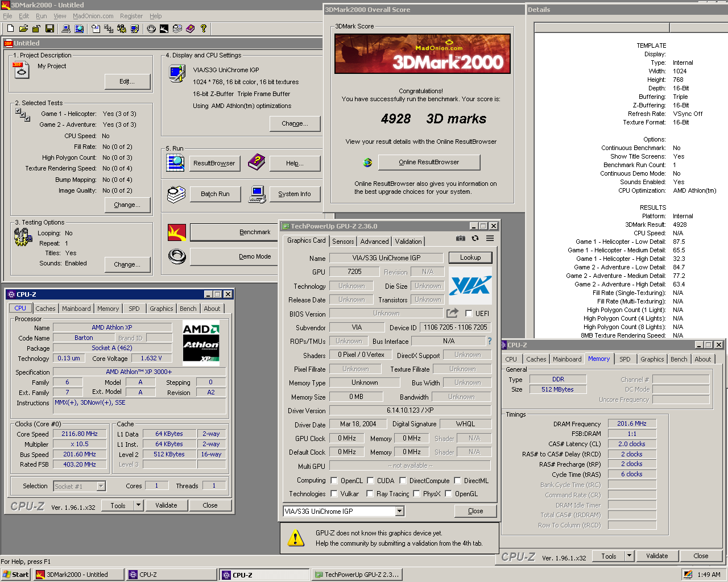Click the TechPowerUp GPU-Z taskbar button

(357, 575)
